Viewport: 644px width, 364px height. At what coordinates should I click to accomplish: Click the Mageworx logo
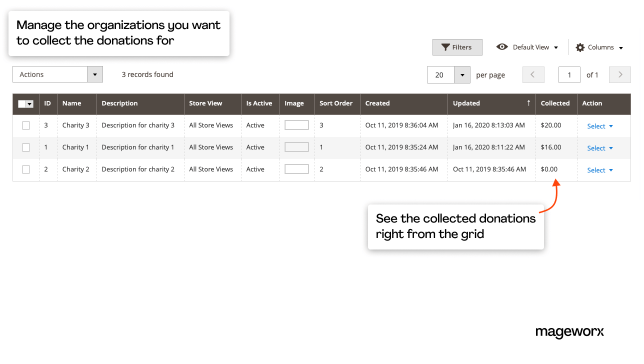[569, 332]
